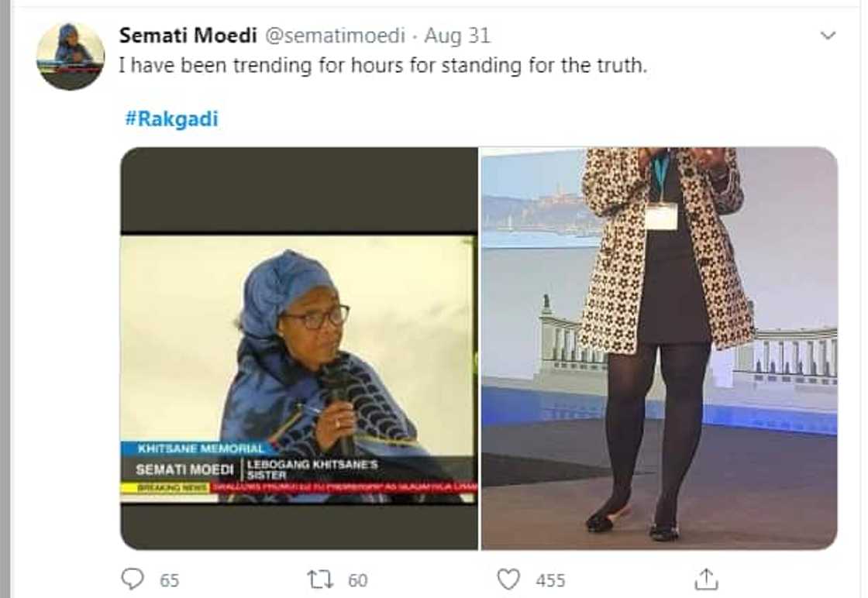Open the @sematimoedi handle link
Image resolution: width=868 pixels, height=598 pixels.
point(335,36)
